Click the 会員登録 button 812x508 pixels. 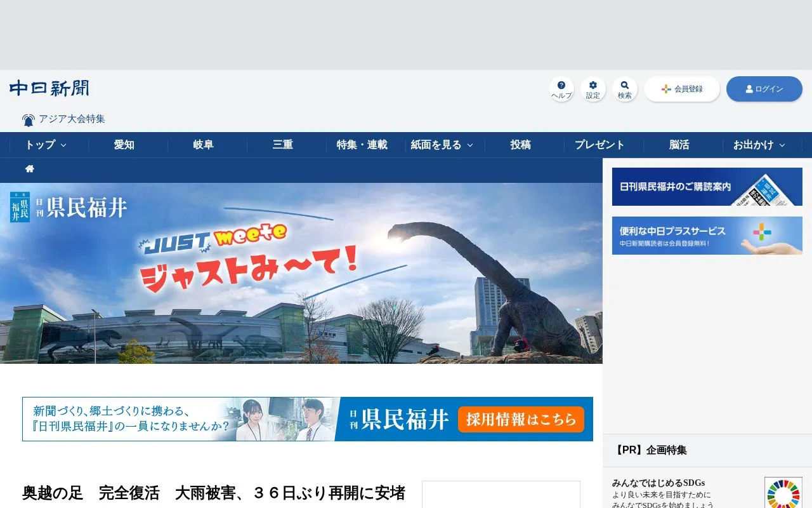[x=682, y=89]
